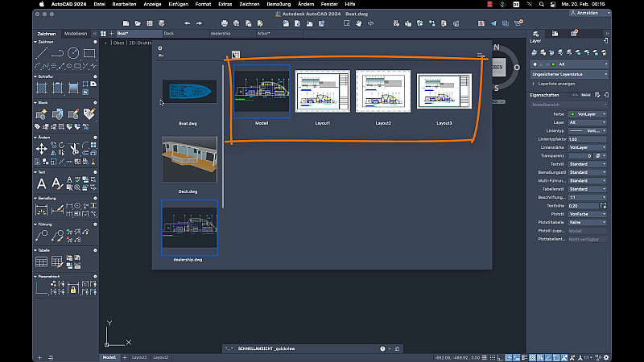Add a new layout with plus button

coord(125,357)
